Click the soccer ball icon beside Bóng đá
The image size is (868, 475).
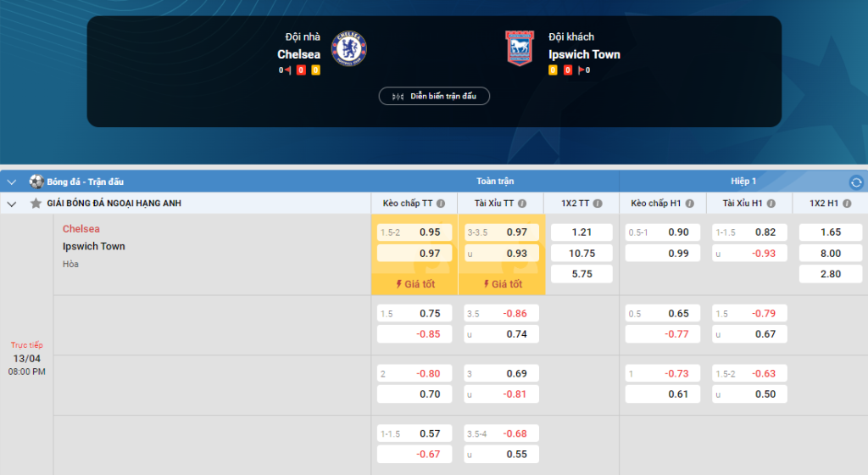click(36, 182)
